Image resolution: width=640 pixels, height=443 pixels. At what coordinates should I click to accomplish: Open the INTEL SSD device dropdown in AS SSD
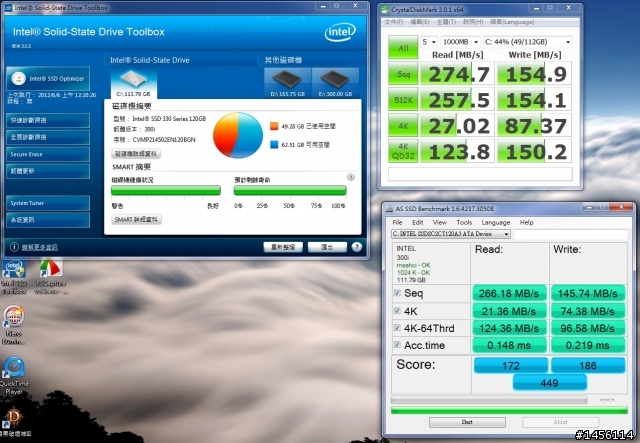[451, 234]
